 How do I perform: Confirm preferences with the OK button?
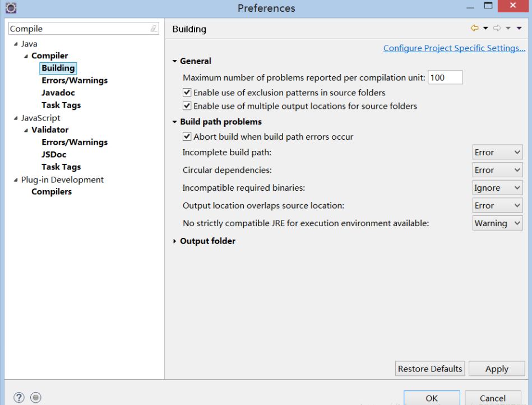tap(432, 398)
